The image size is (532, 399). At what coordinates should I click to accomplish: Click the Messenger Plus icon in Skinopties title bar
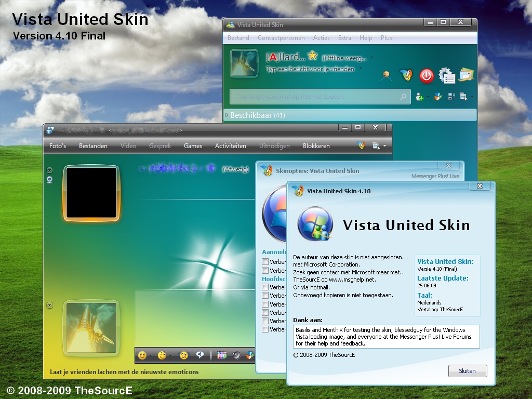click(267, 170)
